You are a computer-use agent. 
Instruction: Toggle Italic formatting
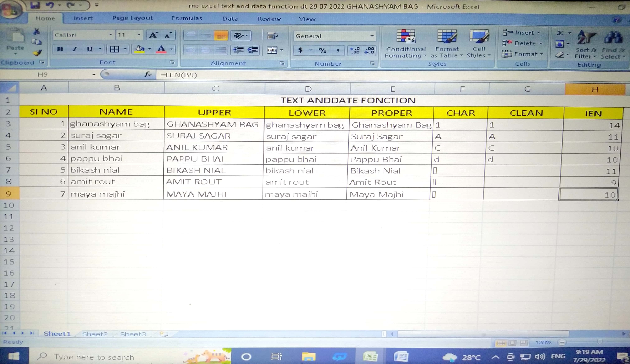pos(75,49)
